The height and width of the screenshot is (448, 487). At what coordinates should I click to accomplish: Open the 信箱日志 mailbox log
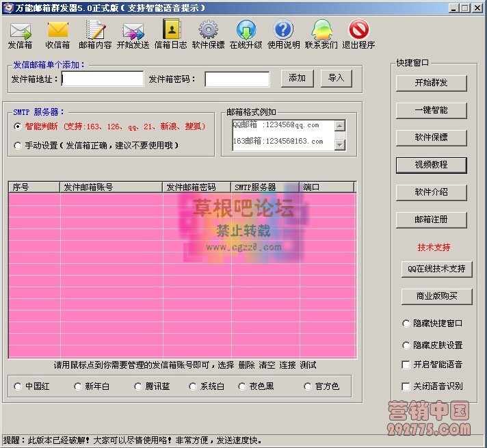pos(171,35)
